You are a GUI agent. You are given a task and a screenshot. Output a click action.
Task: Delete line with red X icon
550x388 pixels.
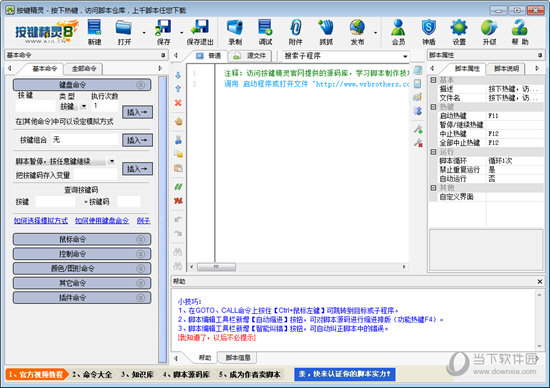pyautogui.click(x=178, y=103)
